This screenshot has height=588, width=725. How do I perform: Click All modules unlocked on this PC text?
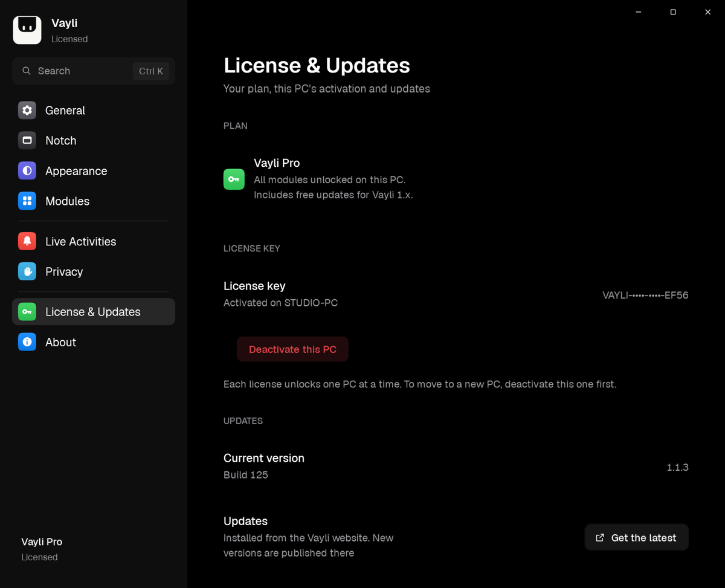coord(329,179)
